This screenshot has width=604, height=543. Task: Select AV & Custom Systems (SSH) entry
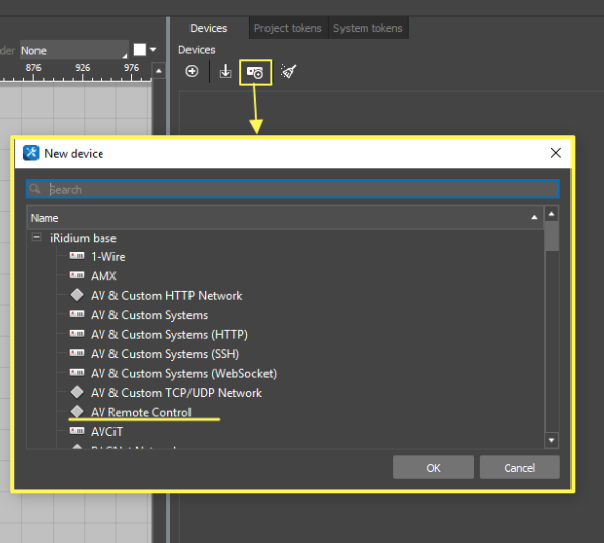pos(164,354)
